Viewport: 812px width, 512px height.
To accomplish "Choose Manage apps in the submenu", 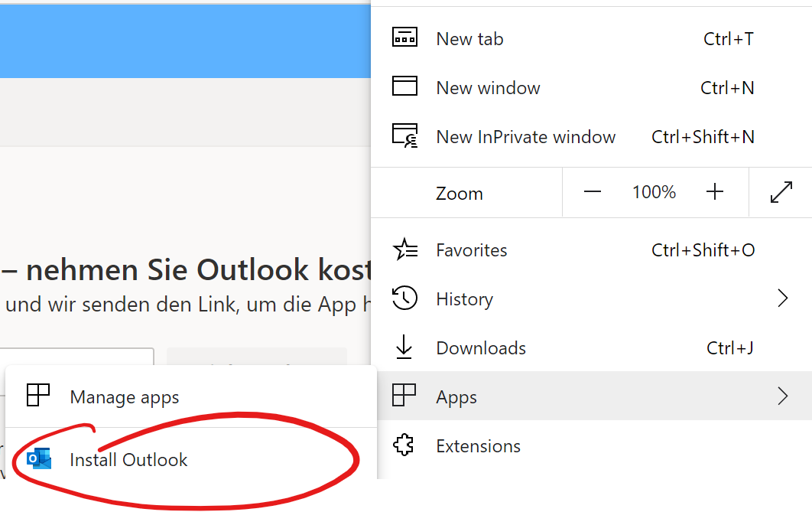I will click(191, 397).
